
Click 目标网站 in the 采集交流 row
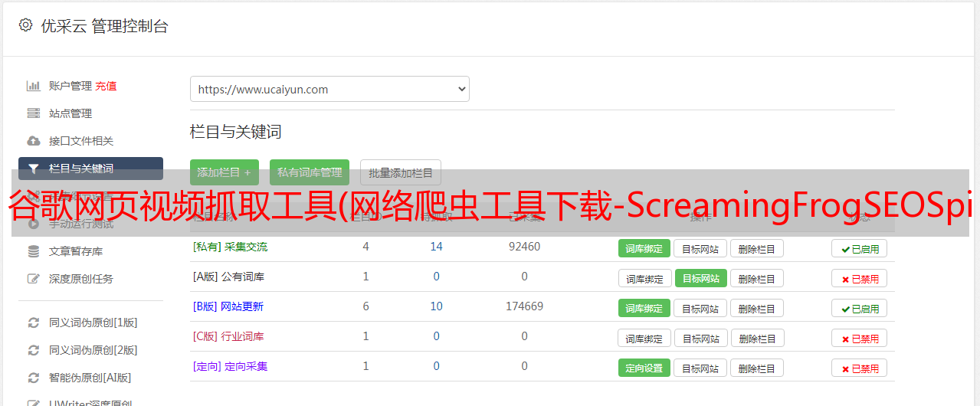click(x=700, y=248)
